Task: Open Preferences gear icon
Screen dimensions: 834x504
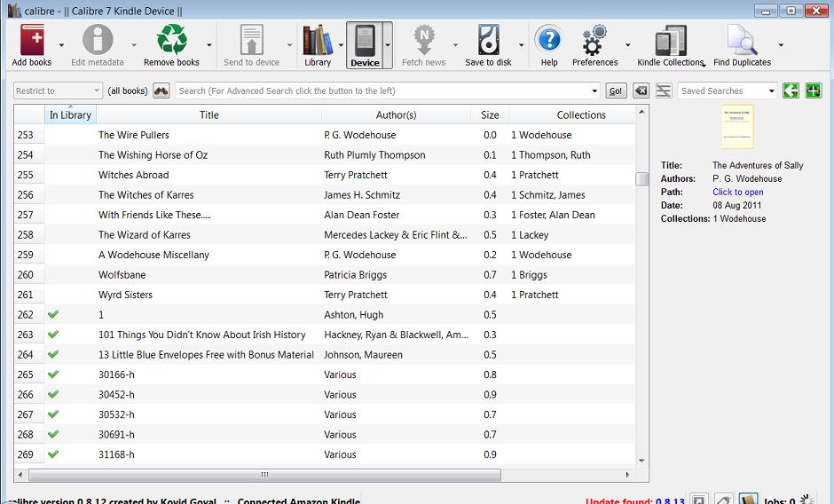Action: pos(594,39)
